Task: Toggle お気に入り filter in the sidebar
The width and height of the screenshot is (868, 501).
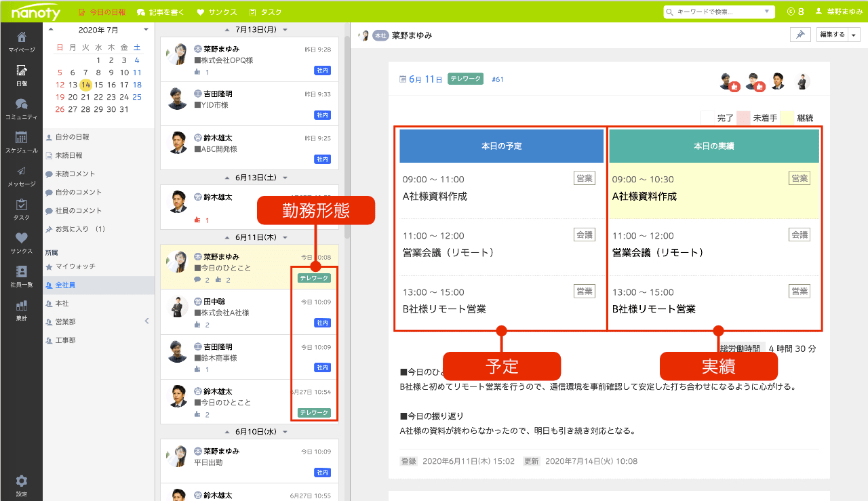Action: click(x=79, y=229)
